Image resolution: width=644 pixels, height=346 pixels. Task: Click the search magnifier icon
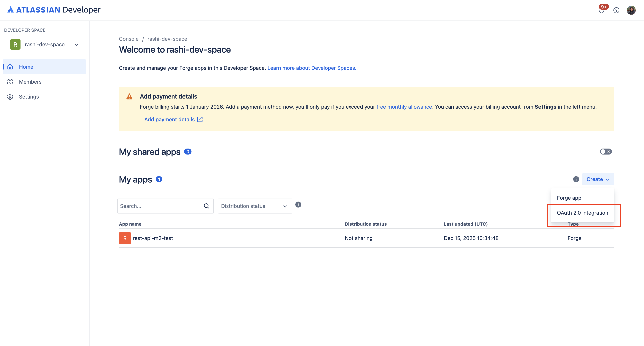[x=207, y=206]
